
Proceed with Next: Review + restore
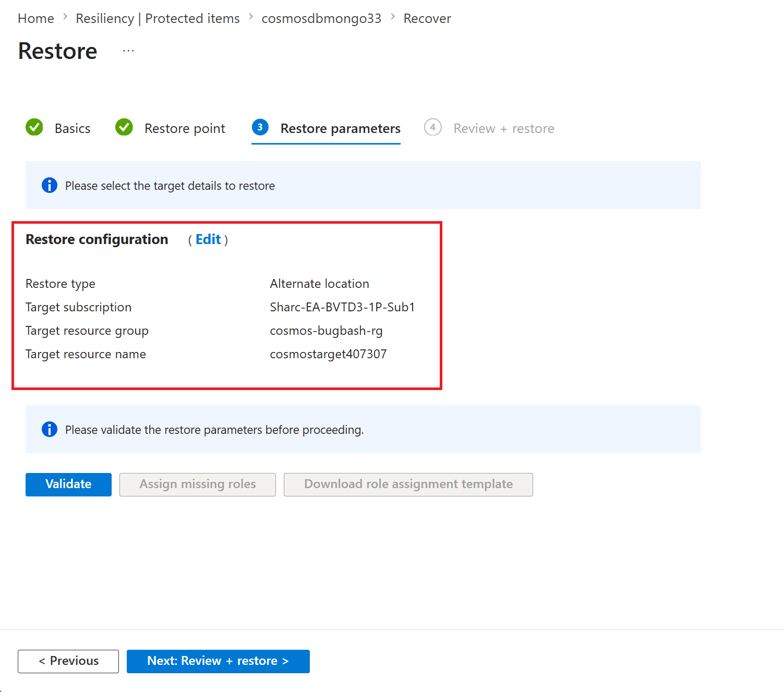[x=218, y=661]
